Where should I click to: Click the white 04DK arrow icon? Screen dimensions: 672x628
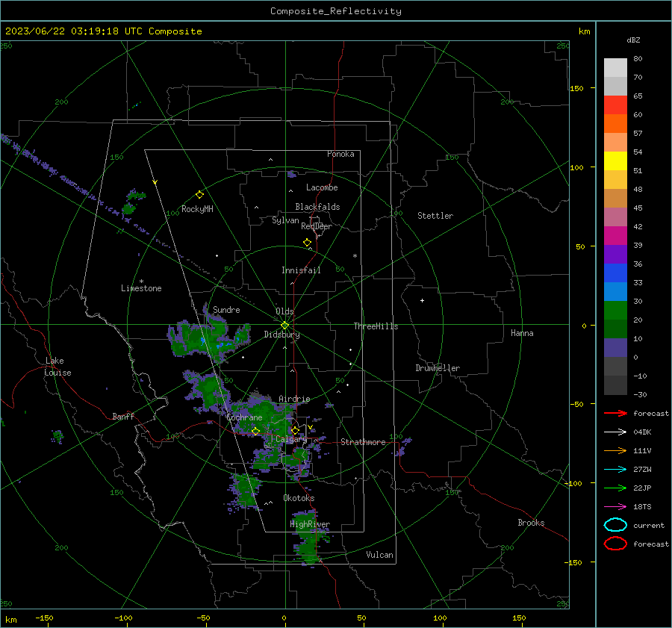(615, 432)
